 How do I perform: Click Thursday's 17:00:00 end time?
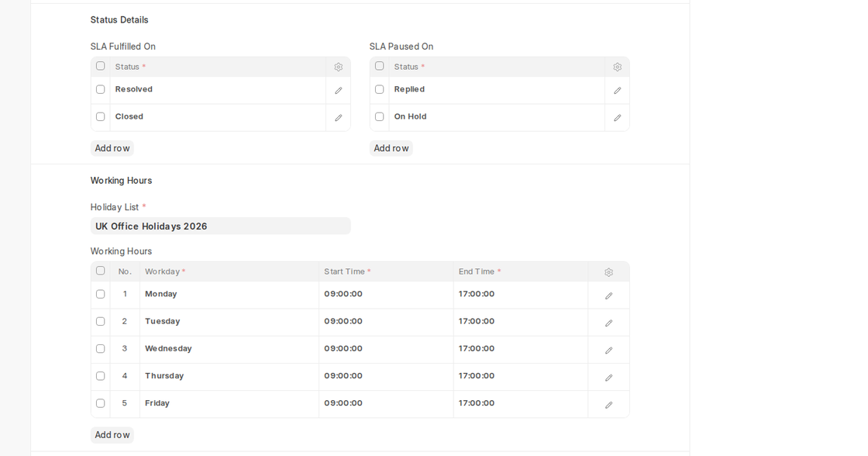coord(520,375)
